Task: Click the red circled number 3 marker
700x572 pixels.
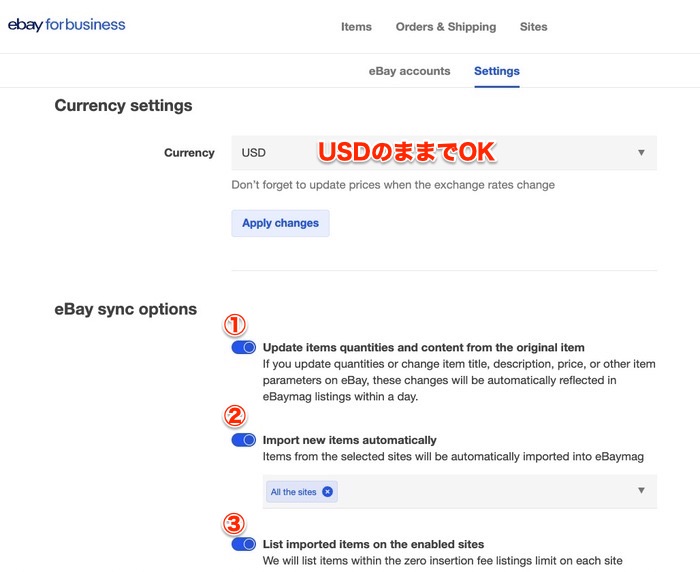Action: click(x=233, y=523)
